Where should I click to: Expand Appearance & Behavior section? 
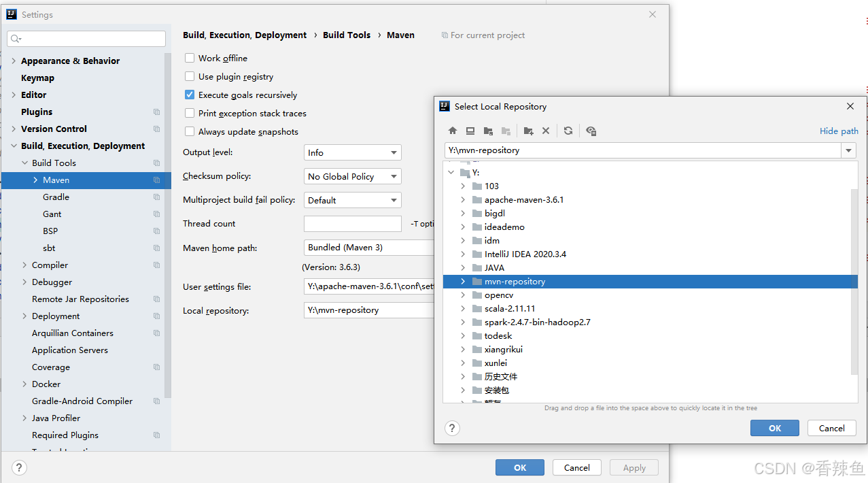pos(14,61)
